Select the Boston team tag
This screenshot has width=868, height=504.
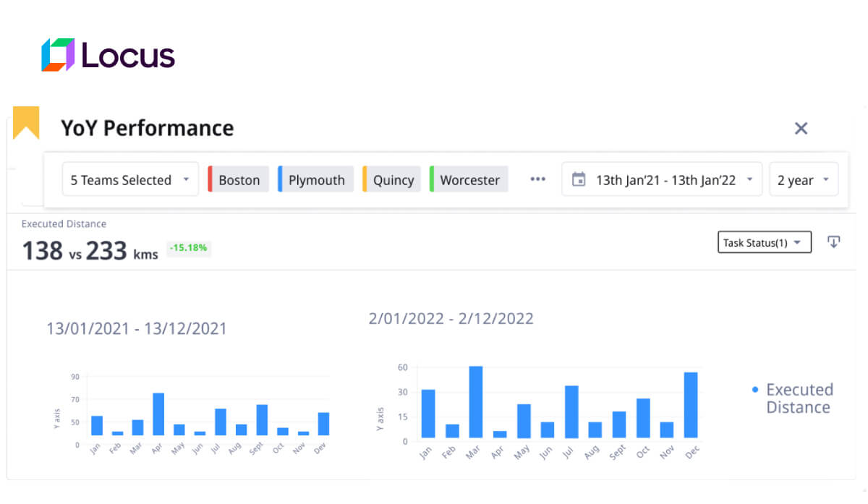coord(239,180)
